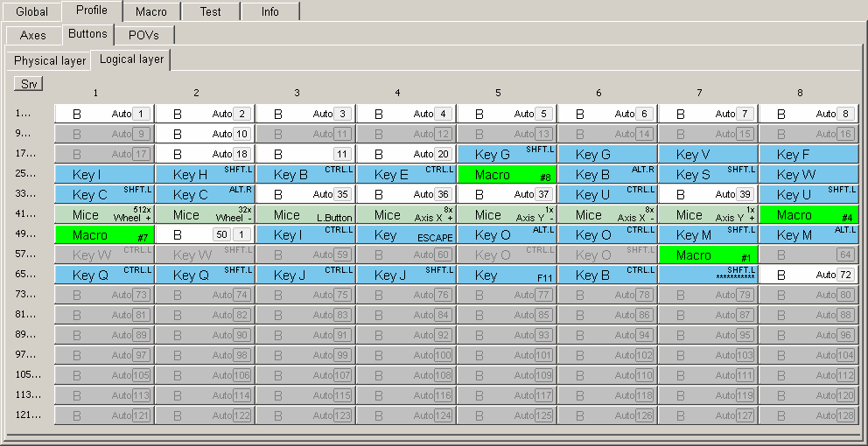
Task: Click the green Macro #7 cell
Action: click(103, 235)
